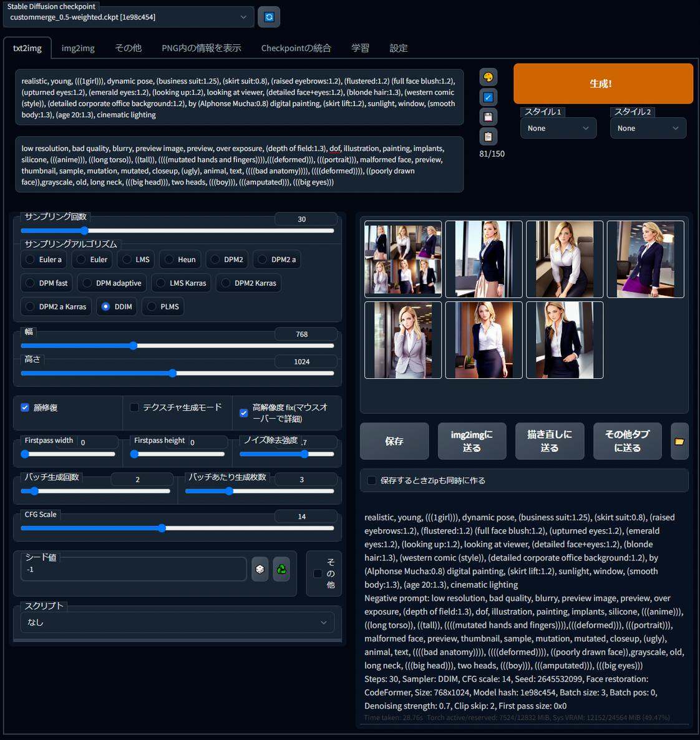Adjust the バッチあたり生成枚数 slider

click(x=260, y=491)
